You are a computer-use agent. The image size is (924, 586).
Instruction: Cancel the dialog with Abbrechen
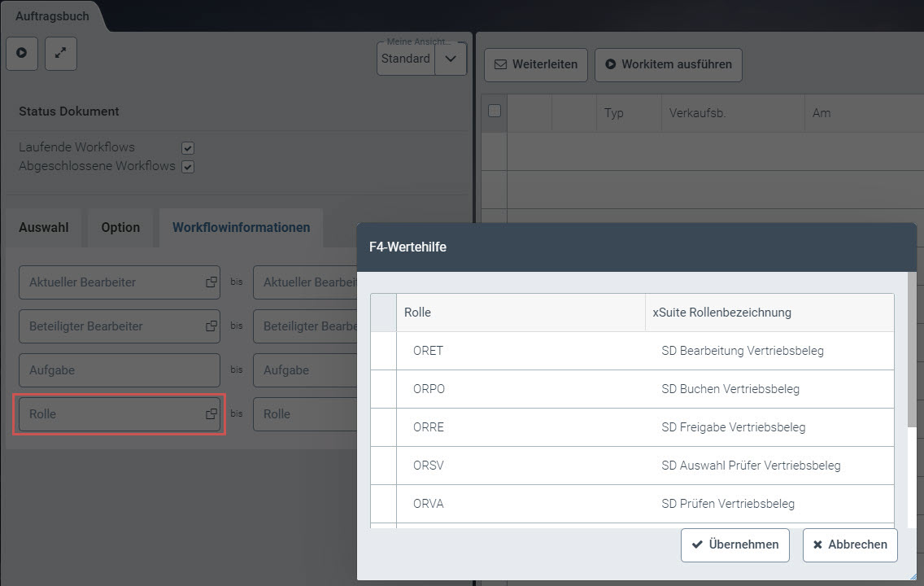pos(850,544)
